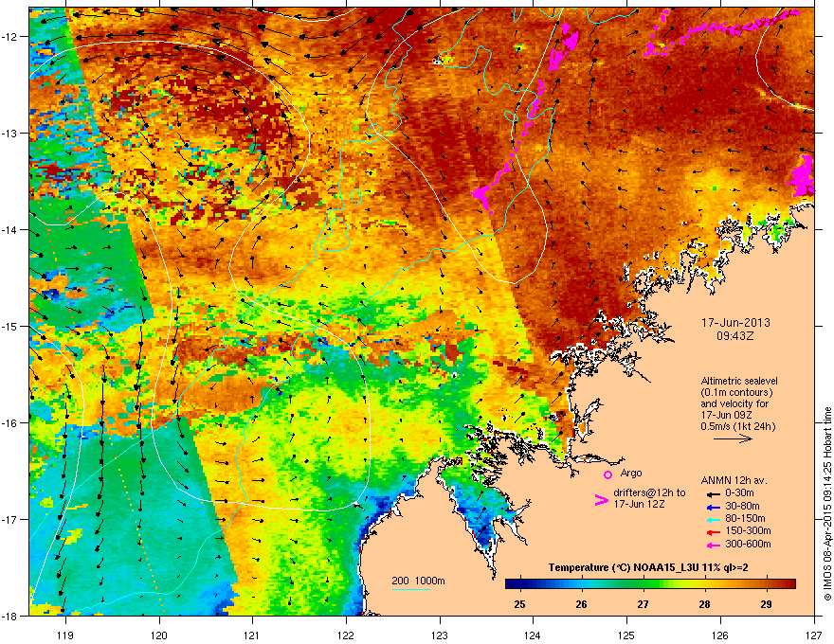Click the 'ANMN 12h av.' legend heading
834x644 pixels.
pyautogui.click(x=734, y=480)
